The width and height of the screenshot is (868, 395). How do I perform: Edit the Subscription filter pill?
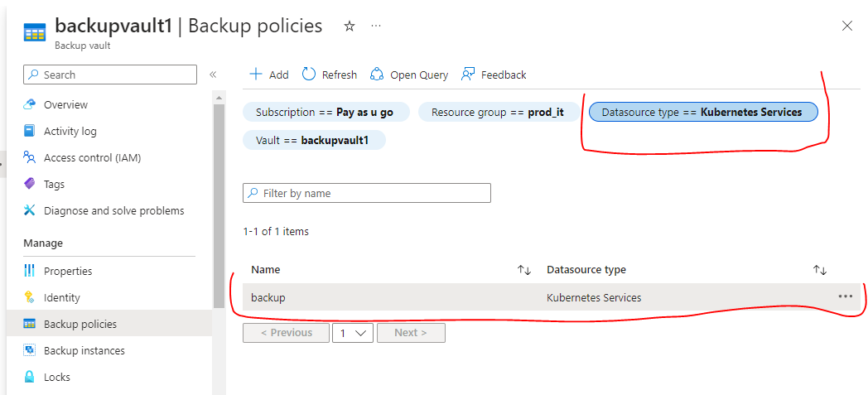click(326, 113)
